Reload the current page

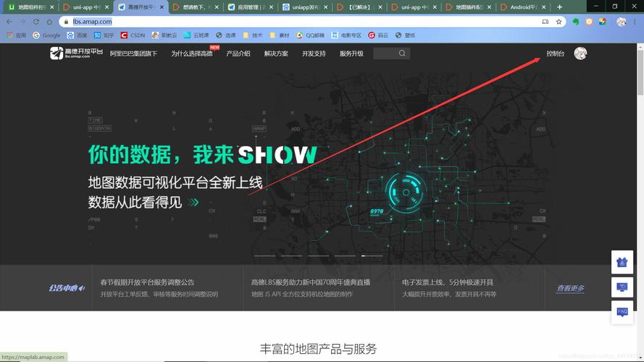pos(36,22)
